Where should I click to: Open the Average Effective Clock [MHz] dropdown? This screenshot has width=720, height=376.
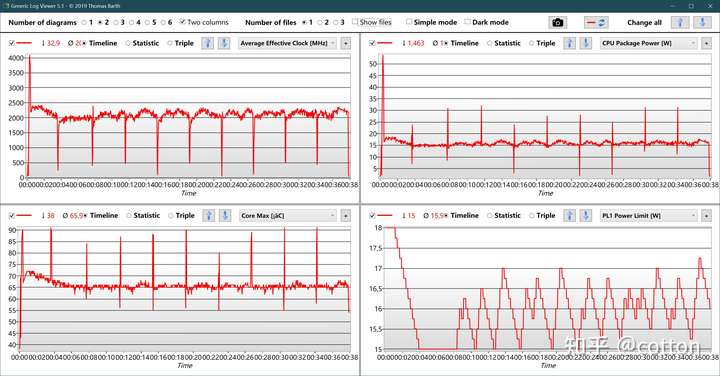(287, 43)
